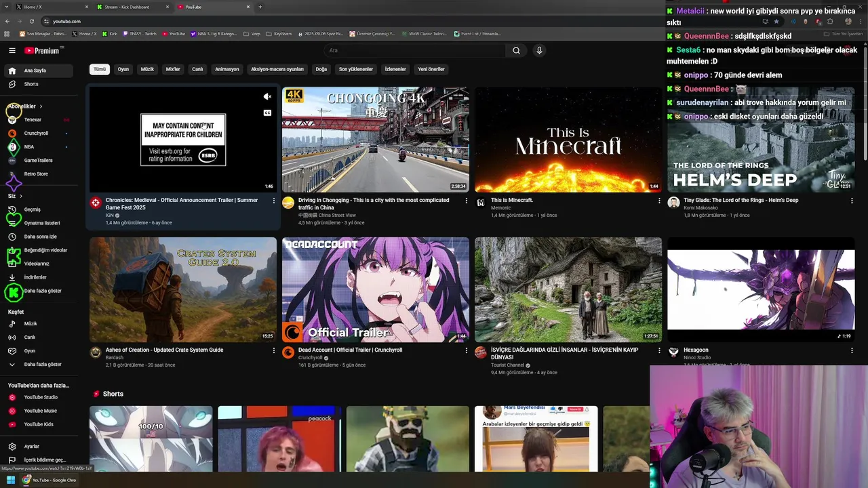This screenshot has height=488, width=868.
Task: Open the 100/10 Shorts thumbnail
Action: click(151, 439)
